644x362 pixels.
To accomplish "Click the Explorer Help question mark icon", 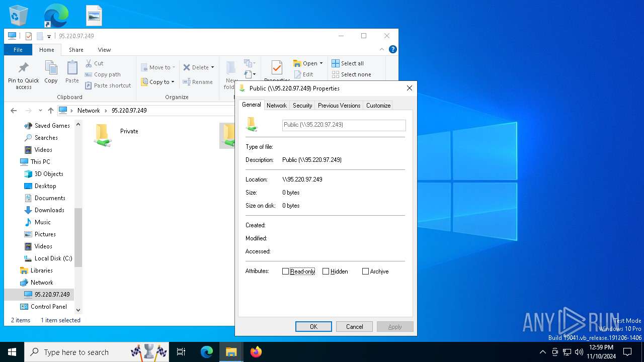I will 393,49.
